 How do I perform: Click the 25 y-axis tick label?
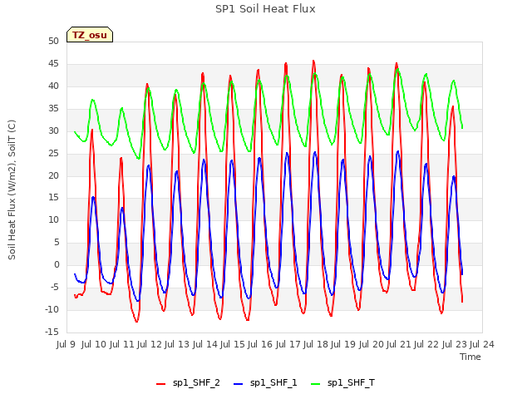point(53,153)
